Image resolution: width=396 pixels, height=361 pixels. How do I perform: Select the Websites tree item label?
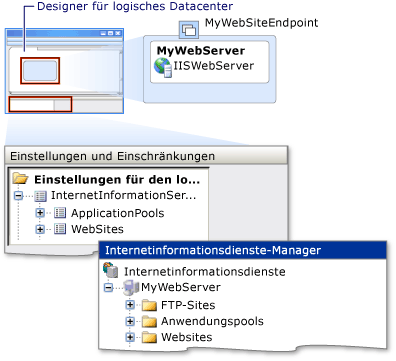pos(187,337)
